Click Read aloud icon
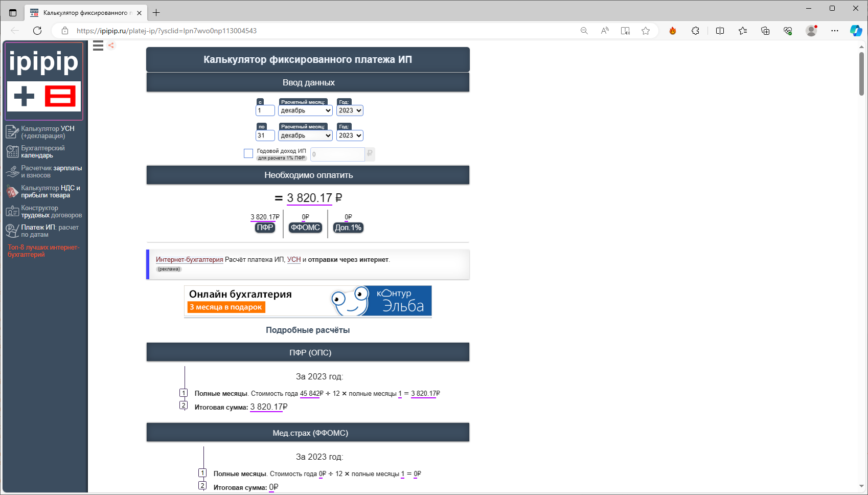 click(605, 31)
